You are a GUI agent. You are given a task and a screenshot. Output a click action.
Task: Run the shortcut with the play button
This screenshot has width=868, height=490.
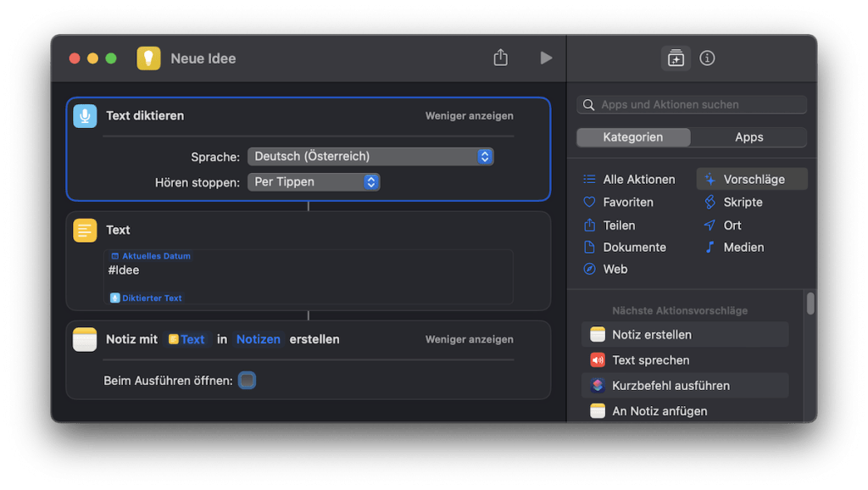(x=546, y=58)
